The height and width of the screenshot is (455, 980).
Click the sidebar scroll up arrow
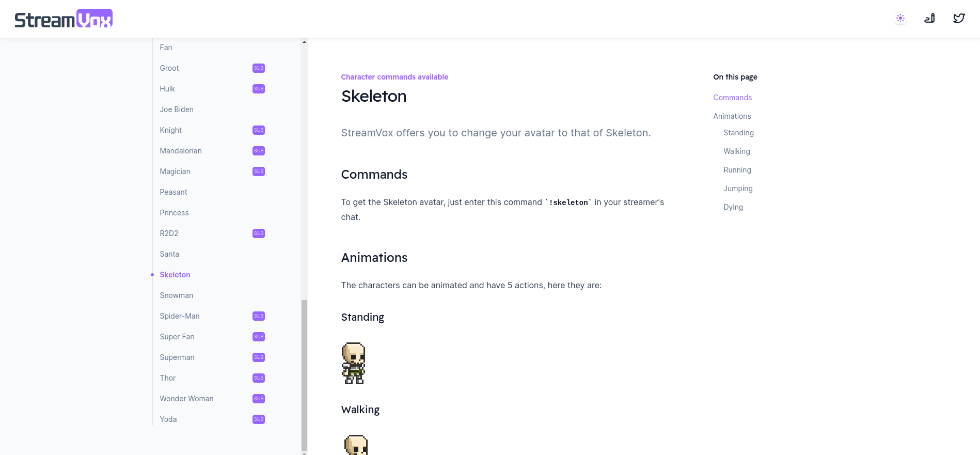tap(304, 42)
